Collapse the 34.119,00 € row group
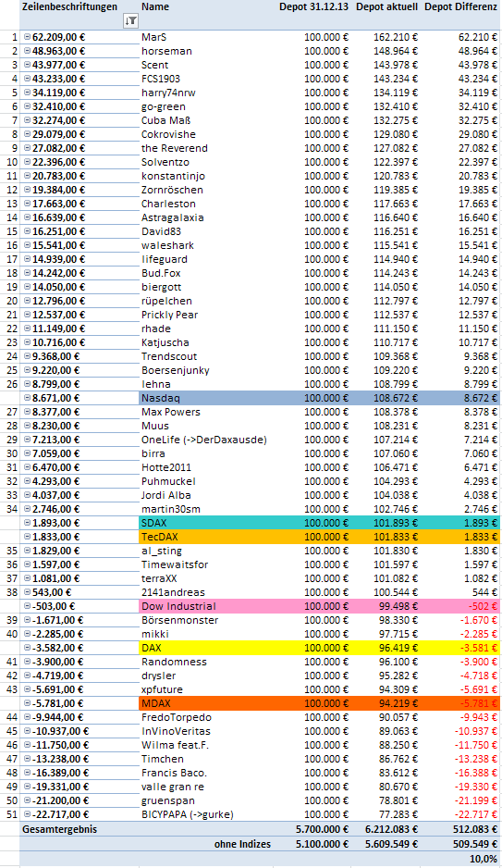The image size is (502, 868). [x=27, y=93]
